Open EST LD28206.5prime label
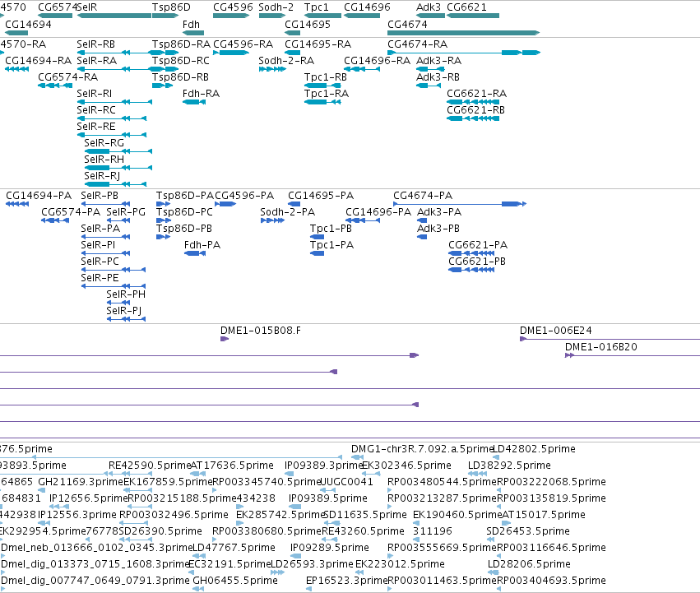The width and height of the screenshot is (700, 593). click(x=529, y=564)
